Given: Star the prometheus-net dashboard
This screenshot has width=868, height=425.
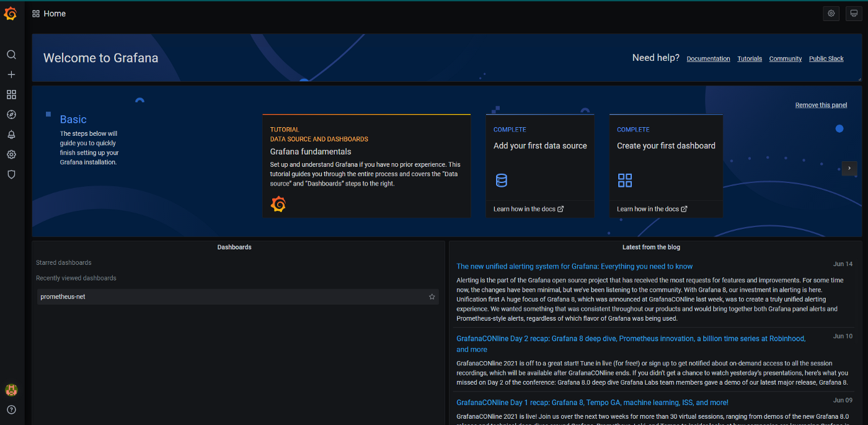Looking at the screenshot, I should point(432,297).
